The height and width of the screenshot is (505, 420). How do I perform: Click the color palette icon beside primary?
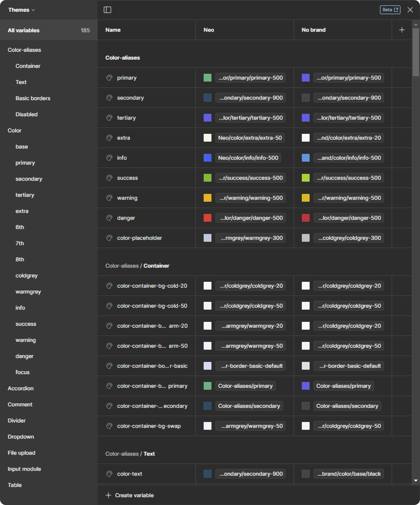(x=109, y=78)
